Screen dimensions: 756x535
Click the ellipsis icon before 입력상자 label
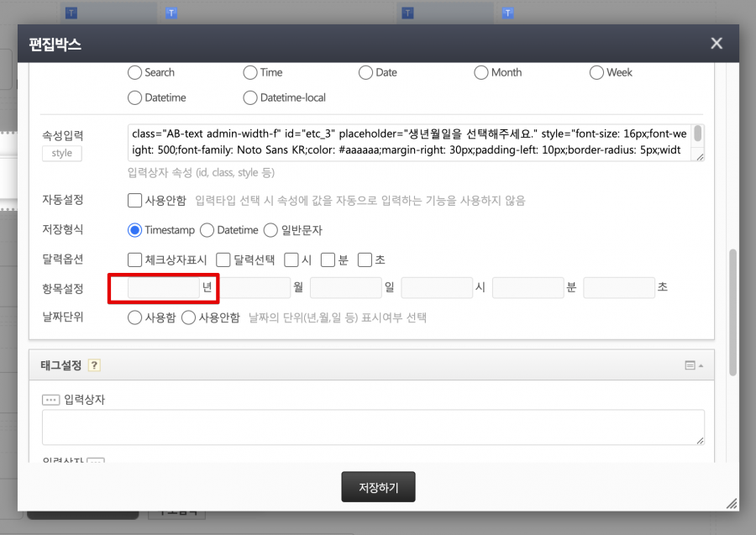click(50, 400)
